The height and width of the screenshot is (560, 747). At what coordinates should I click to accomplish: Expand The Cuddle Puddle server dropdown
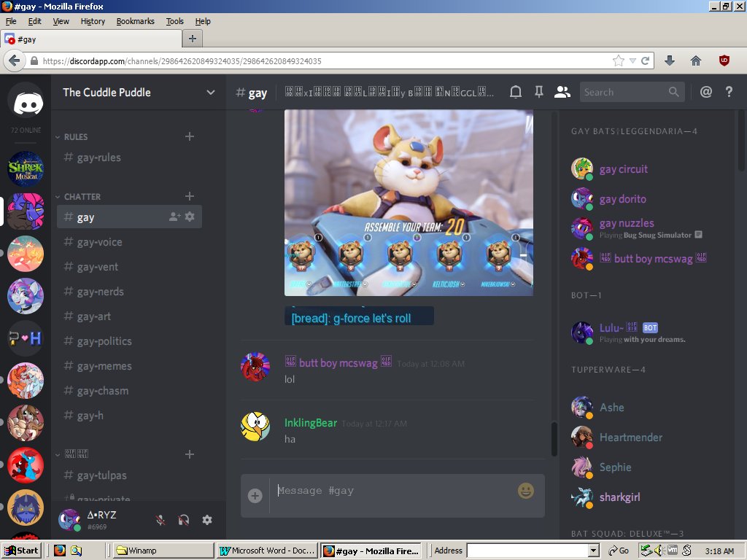point(211,92)
